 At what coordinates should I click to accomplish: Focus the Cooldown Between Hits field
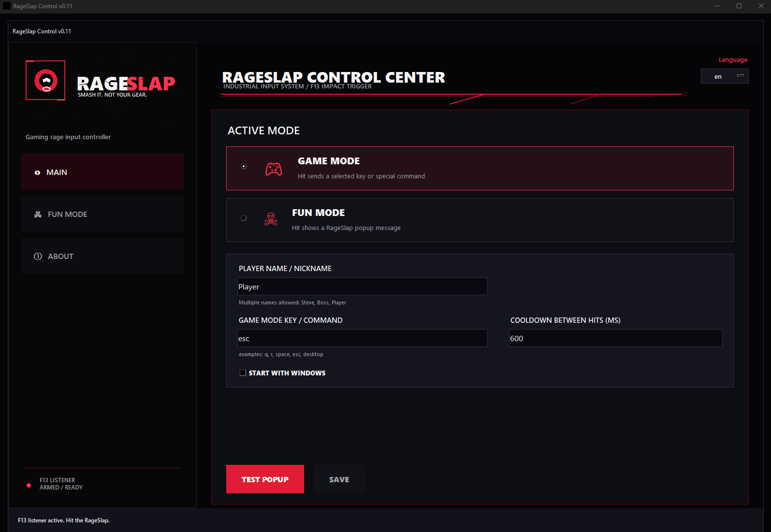coord(615,338)
